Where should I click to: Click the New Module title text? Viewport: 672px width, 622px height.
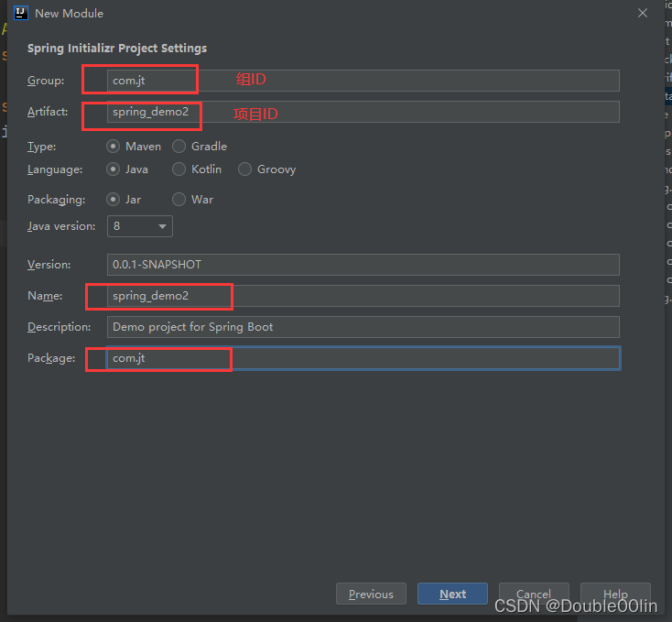[x=69, y=14]
